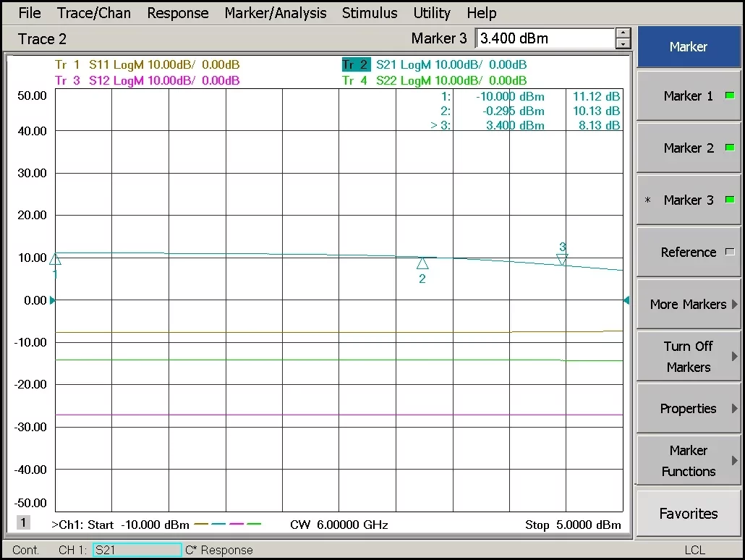This screenshot has height=560, width=745.
Task: Click the blue Marker softkey header
Action: pyautogui.click(x=689, y=46)
